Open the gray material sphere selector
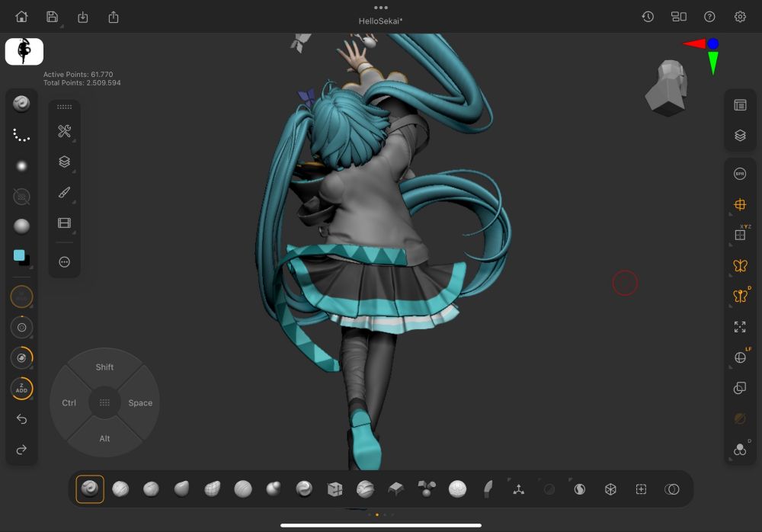Viewport: 762px width, 532px height. (21, 226)
